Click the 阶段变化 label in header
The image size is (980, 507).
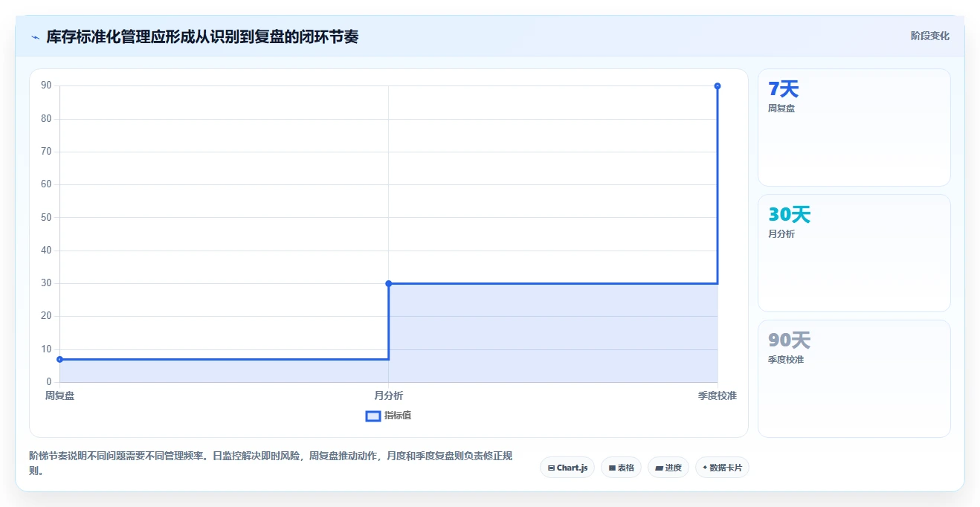tap(929, 36)
